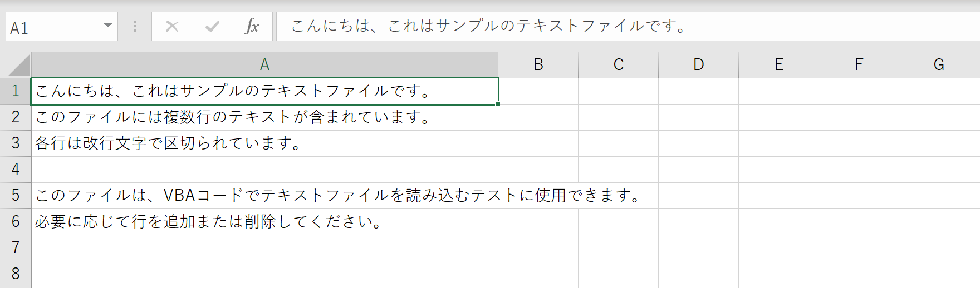Click the Cancel X icon in formula bar
This screenshot has height=288, width=980.
point(172,26)
